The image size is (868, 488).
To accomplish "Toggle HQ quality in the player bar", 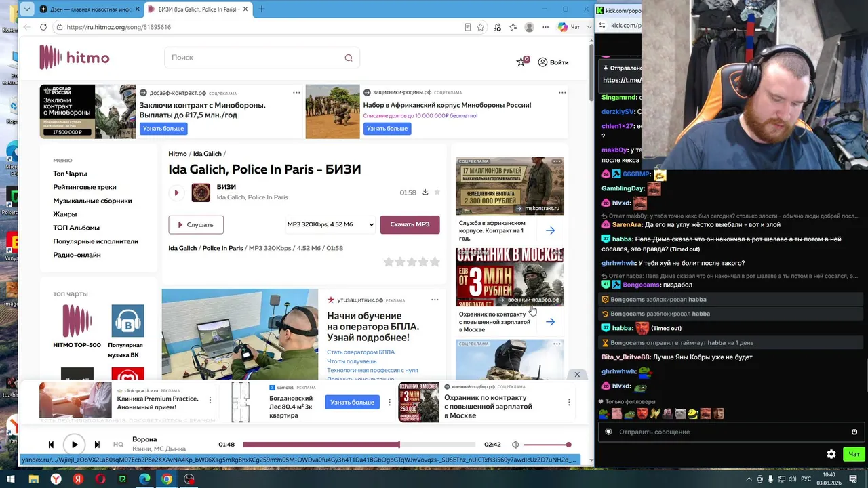I will click(118, 445).
